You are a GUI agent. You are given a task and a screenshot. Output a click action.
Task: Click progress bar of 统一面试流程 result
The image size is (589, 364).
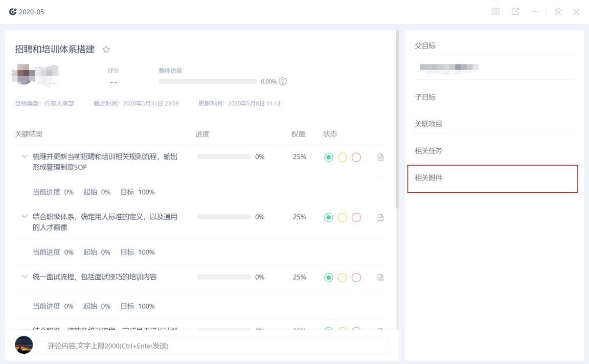[x=224, y=277]
